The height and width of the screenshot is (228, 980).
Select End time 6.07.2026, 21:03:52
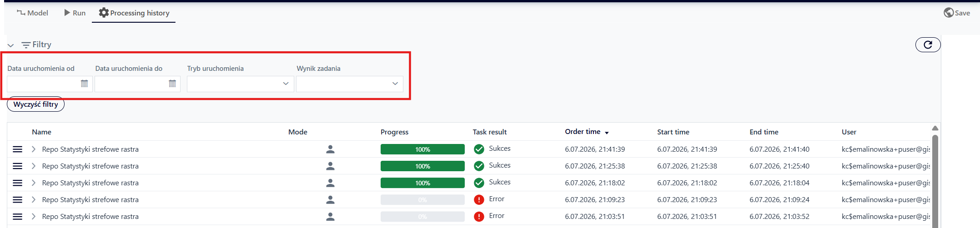tap(779, 216)
